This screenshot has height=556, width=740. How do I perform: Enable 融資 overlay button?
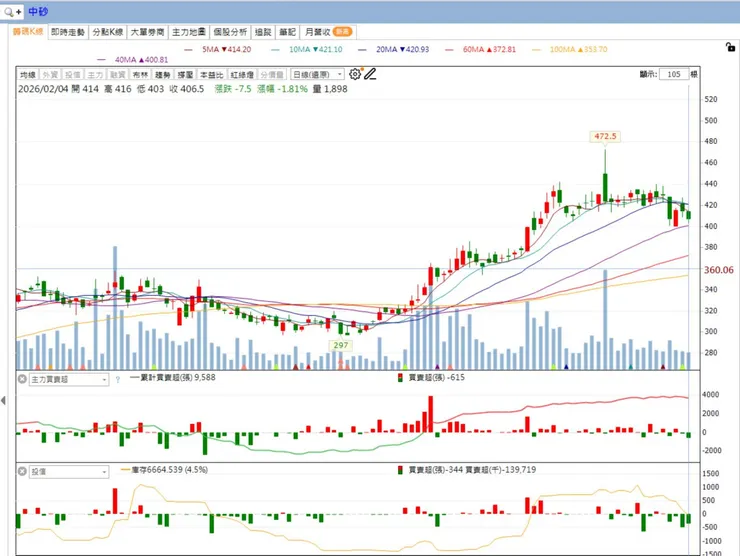click(118, 75)
